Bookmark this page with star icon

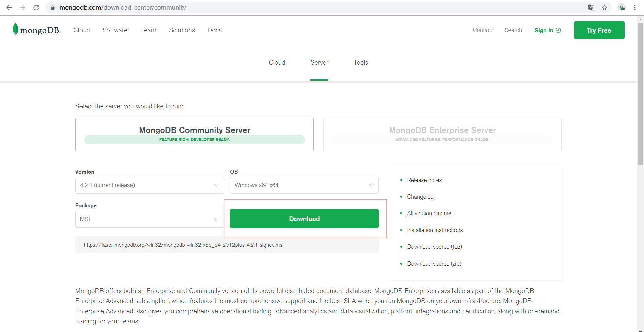604,7
